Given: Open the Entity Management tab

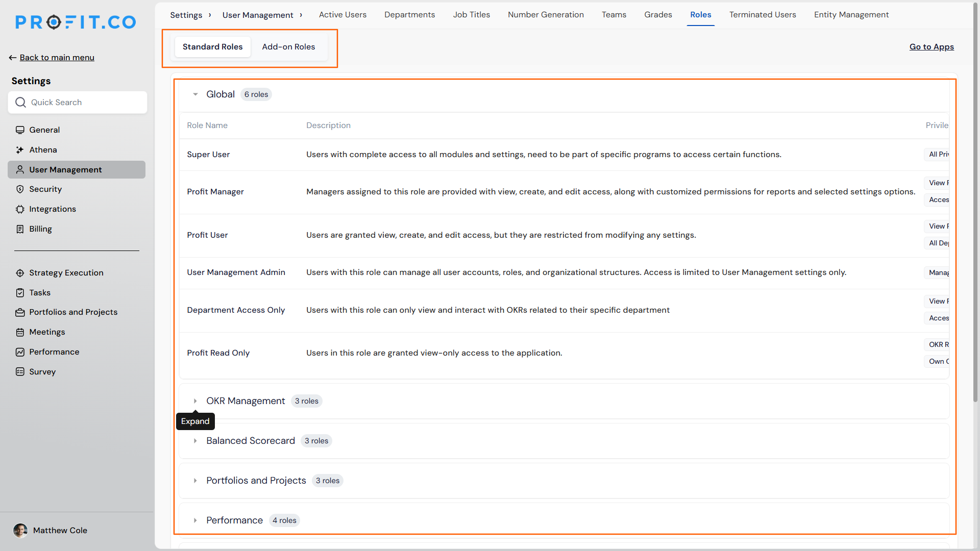Looking at the screenshot, I should pyautogui.click(x=851, y=15).
